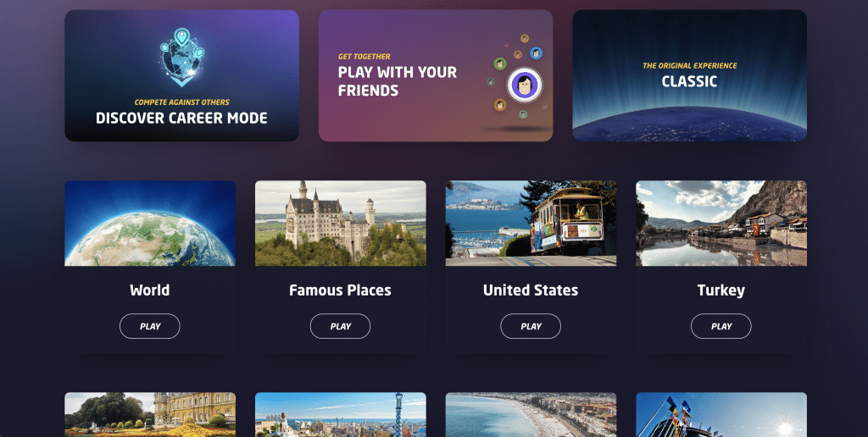
Task: Select the Classic original experience card
Action: click(689, 75)
